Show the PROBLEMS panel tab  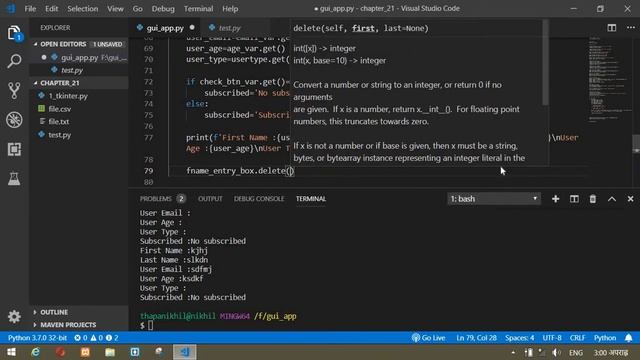pos(162,199)
